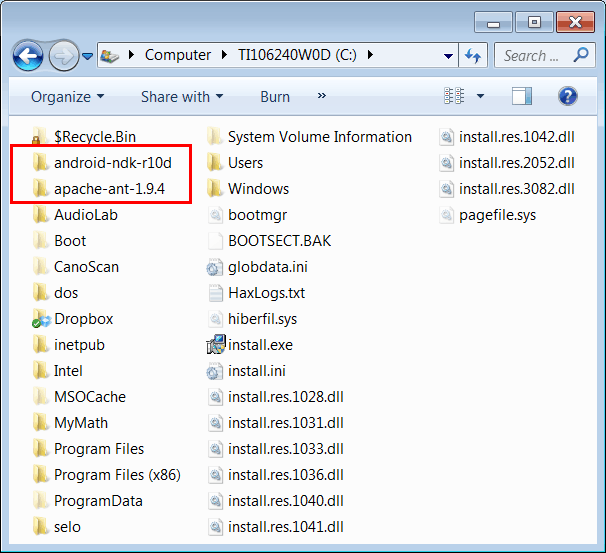
Task: Show more toolbar commands via double chevron
Action: (x=322, y=96)
